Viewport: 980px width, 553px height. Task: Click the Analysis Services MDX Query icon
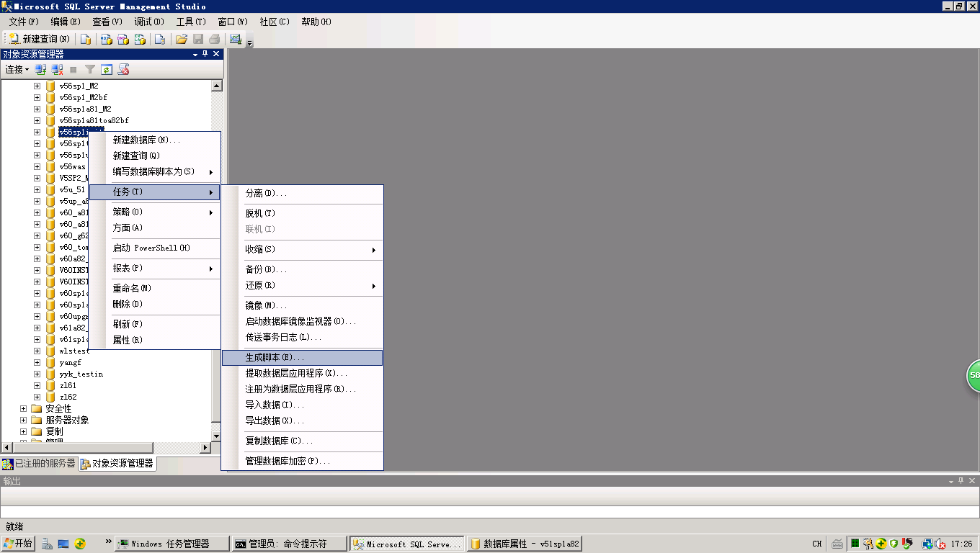coord(106,39)
